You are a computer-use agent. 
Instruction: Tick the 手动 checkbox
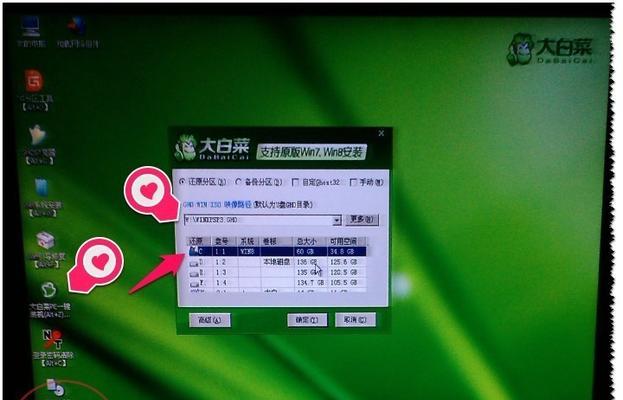353,182
